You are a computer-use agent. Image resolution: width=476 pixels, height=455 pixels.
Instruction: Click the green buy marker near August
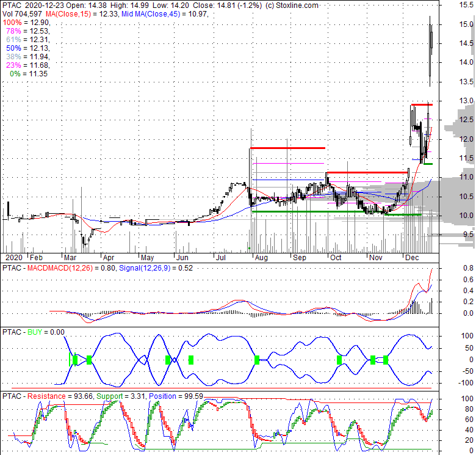coord(257,360)
